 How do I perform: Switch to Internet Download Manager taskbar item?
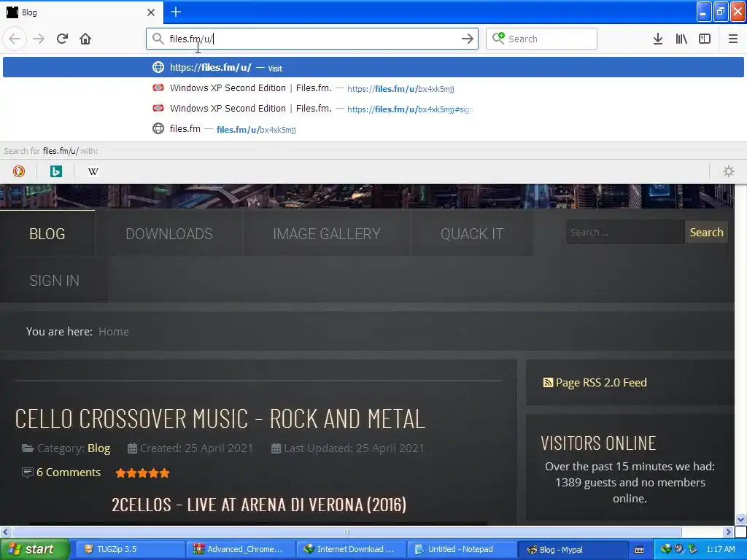(x=351, y=549)
